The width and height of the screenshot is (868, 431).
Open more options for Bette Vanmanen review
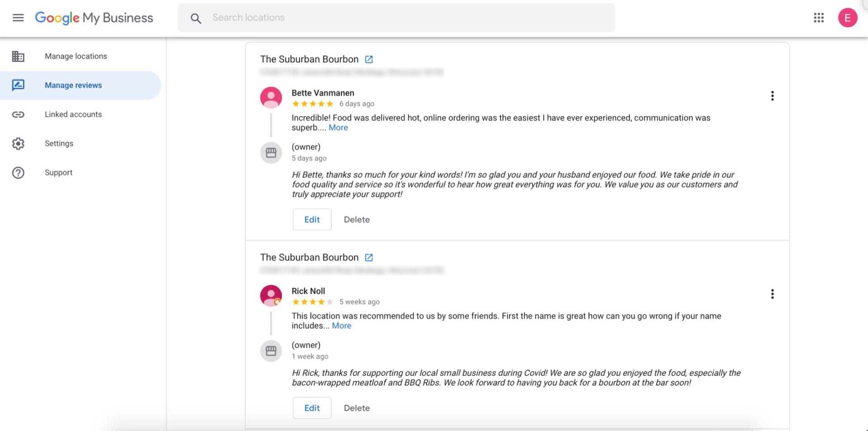click(772, 96)
